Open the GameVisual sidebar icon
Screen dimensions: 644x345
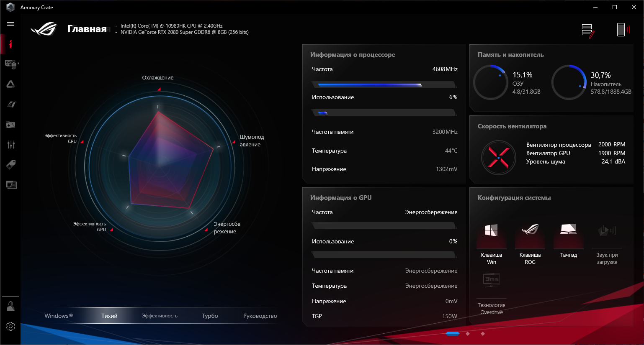[11, 104]
